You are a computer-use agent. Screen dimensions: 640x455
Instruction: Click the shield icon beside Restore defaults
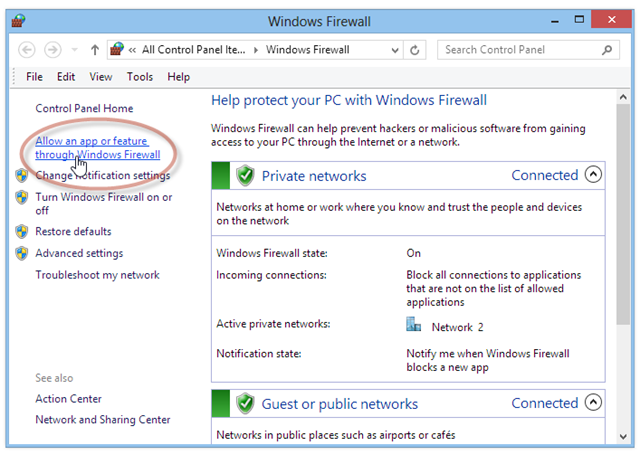click(22, 231)
